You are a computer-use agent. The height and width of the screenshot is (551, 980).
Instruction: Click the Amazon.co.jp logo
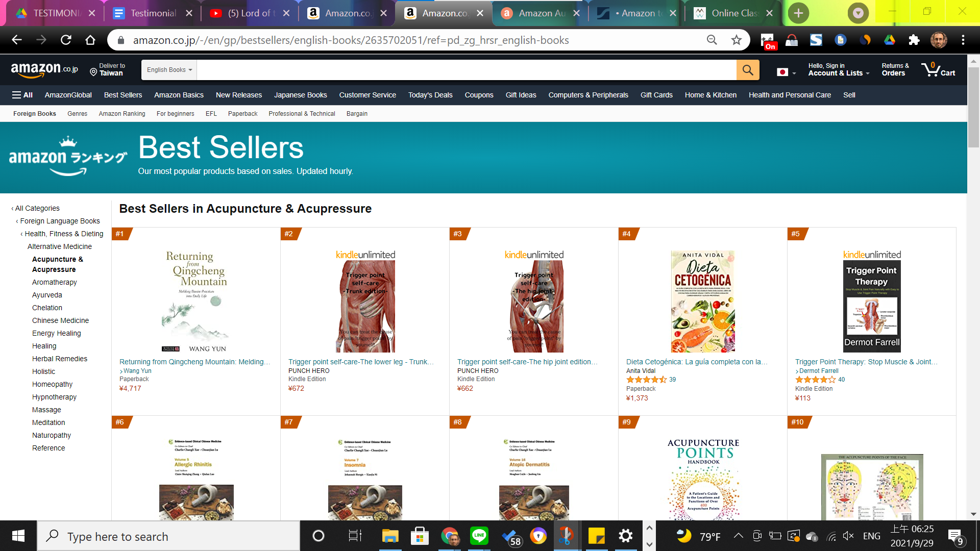click(x=44, y=70)
